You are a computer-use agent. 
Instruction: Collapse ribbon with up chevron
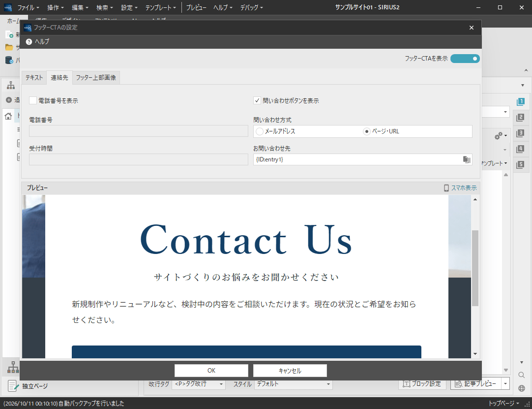pyautogui.click(x=526, y=70)
